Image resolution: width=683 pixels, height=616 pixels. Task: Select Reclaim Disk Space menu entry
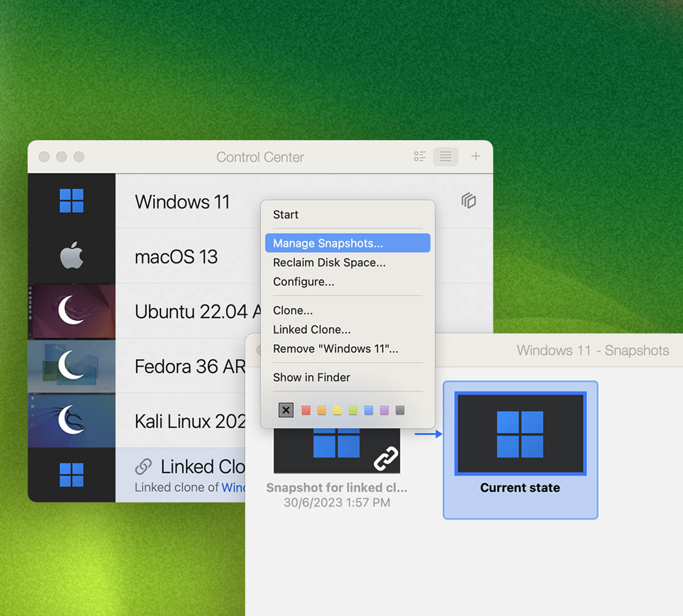click(x=329, y=262)
